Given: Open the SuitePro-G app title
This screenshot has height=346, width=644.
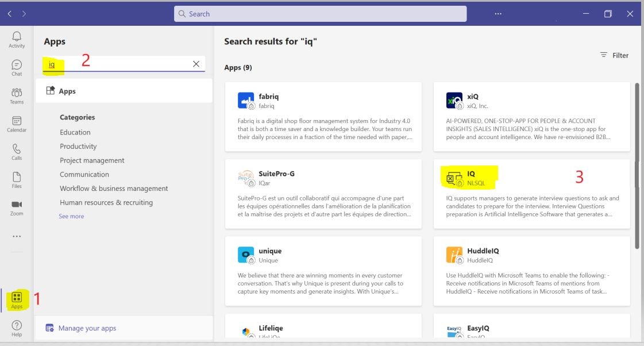Looking at the screenshot, I should coord(276,174).
